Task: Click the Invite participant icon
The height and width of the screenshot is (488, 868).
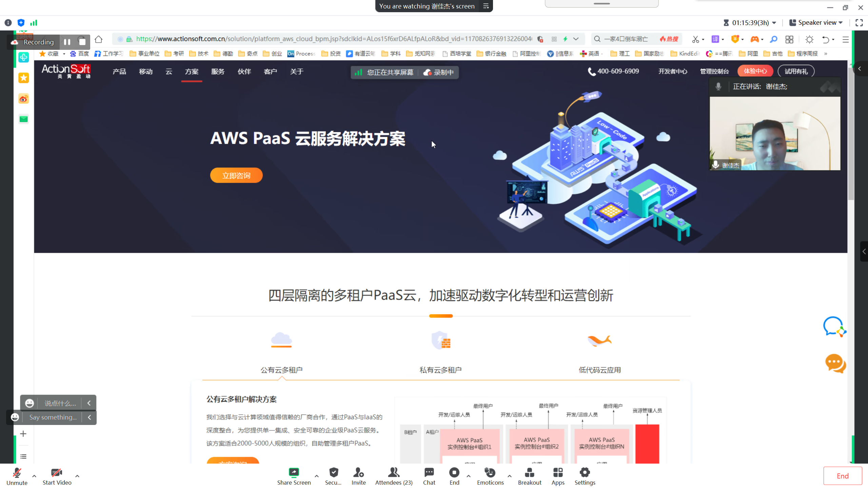Action: point(358,472)
